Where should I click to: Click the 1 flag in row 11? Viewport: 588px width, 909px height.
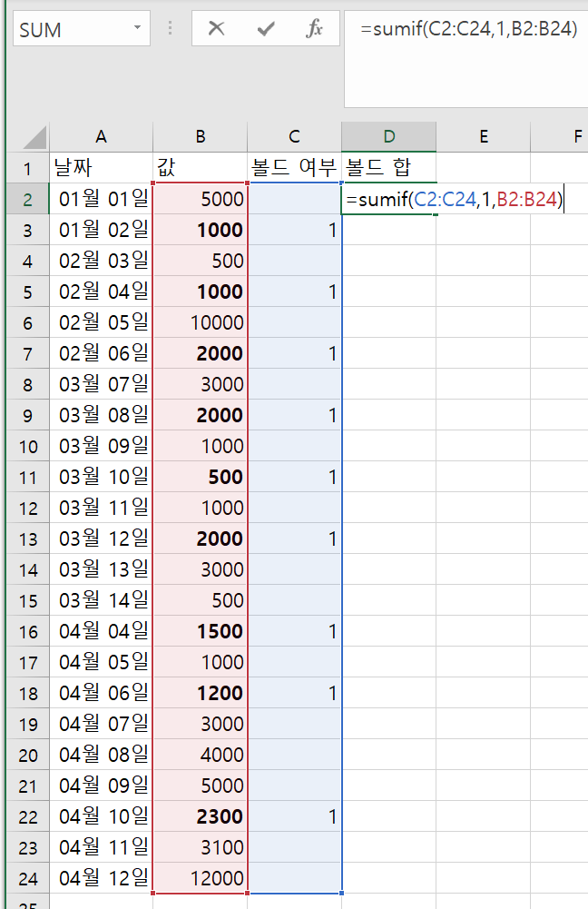click(294, 477)
